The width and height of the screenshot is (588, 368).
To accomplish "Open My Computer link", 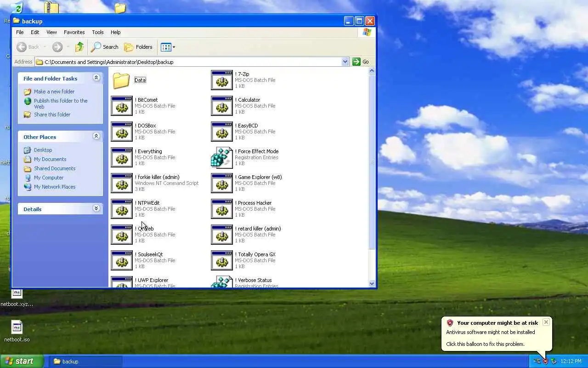I will tap(49, 178).
